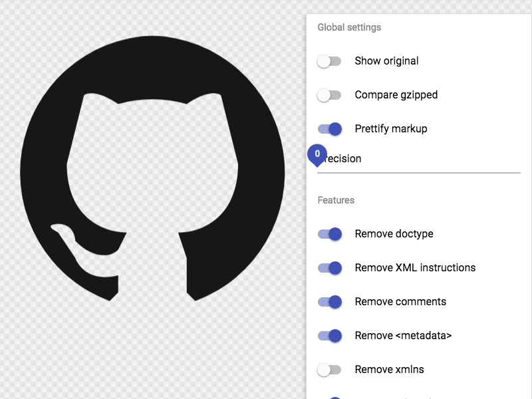532x399 pixels.
Task: Enable the Show original toggle
Action: point(330,61)
